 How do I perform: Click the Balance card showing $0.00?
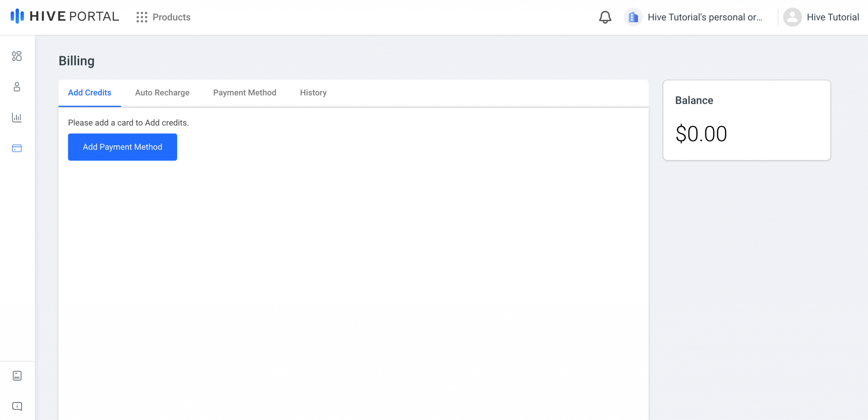point(747,120)
